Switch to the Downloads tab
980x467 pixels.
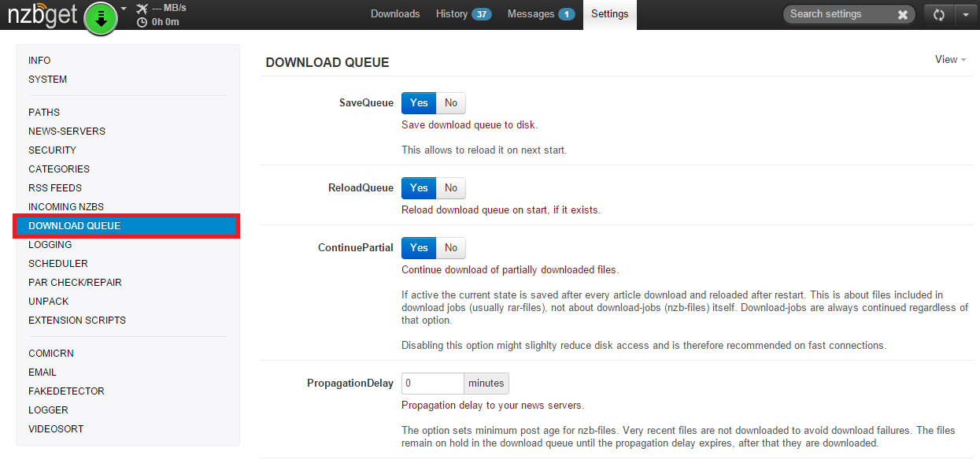pos(395,14)
